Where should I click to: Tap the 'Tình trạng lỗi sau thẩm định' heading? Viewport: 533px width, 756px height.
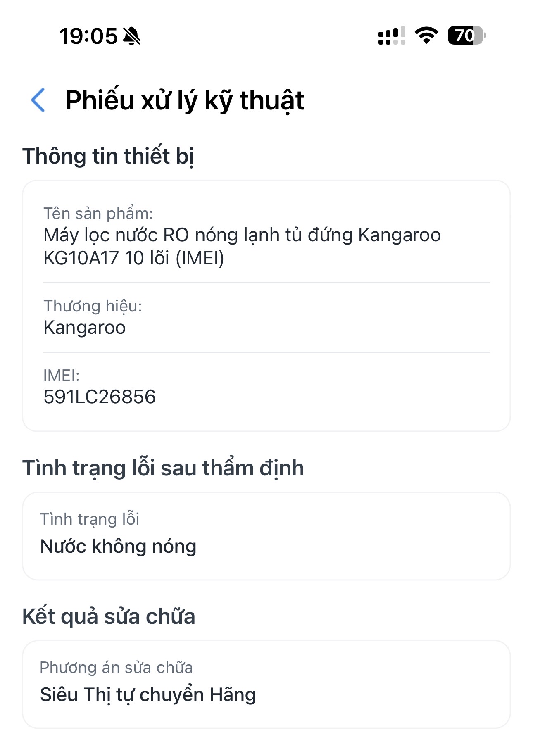163,468
